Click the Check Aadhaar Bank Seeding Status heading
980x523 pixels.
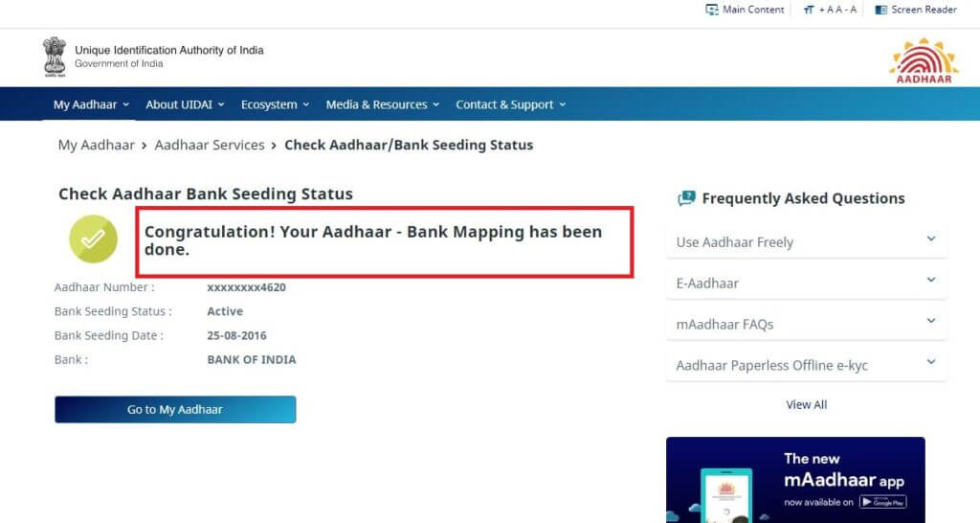point(206,193)
